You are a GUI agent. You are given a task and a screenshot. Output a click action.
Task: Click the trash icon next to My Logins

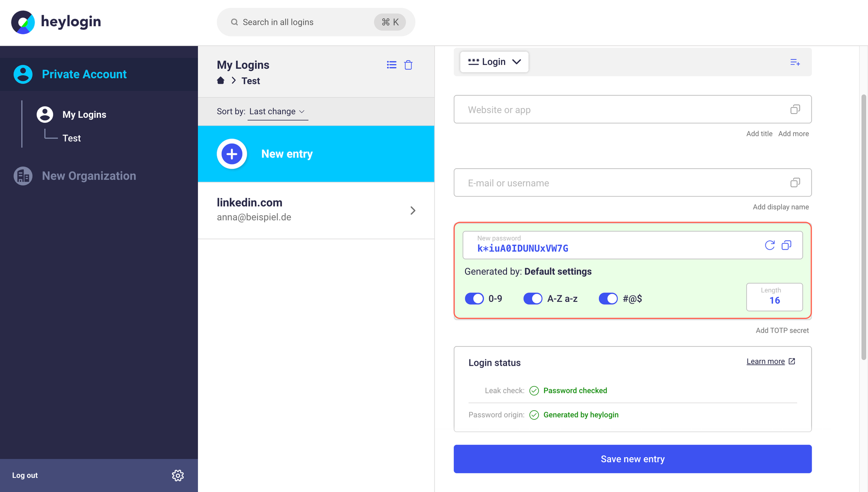coord(408,65)
